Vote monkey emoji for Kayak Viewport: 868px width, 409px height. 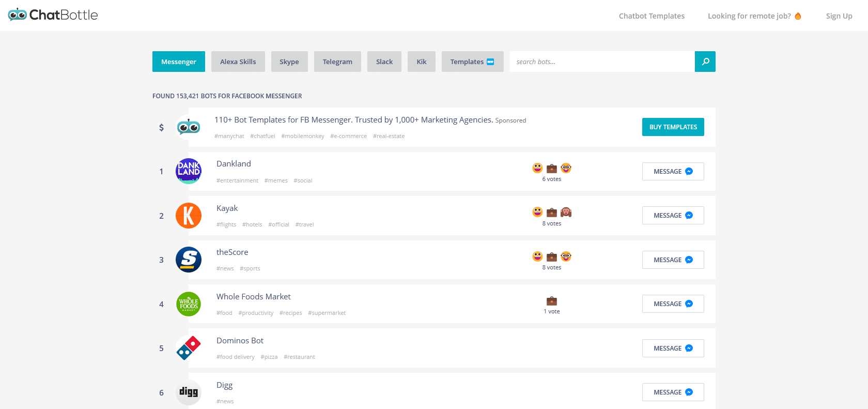pyautogui.click(x=566, y=212)
